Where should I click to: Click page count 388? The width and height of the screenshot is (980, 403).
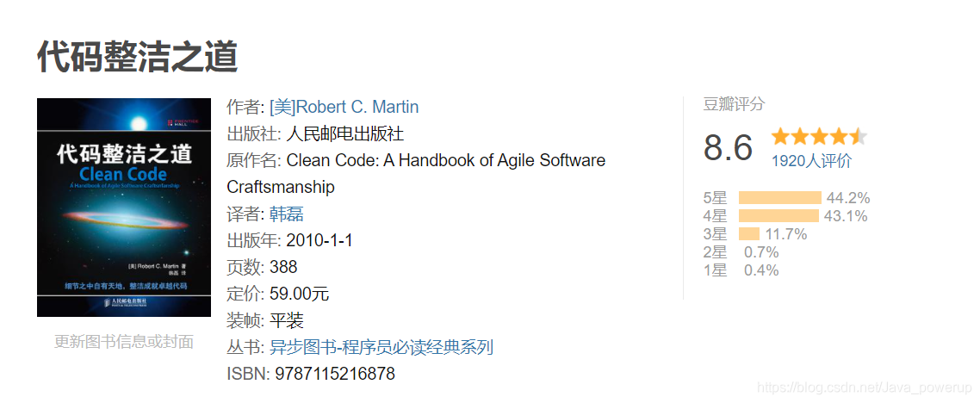click(283, 268)
